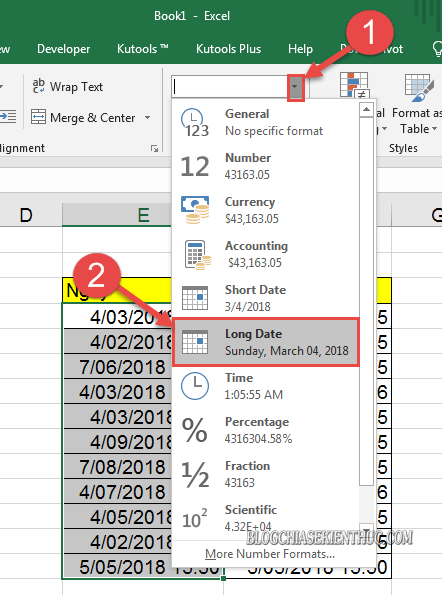Image resolution: width=442 pixels, height=595 pixels.
Task: Click 'Sunday, March 04, 2018' text
Action: click(x=286, y=351)
